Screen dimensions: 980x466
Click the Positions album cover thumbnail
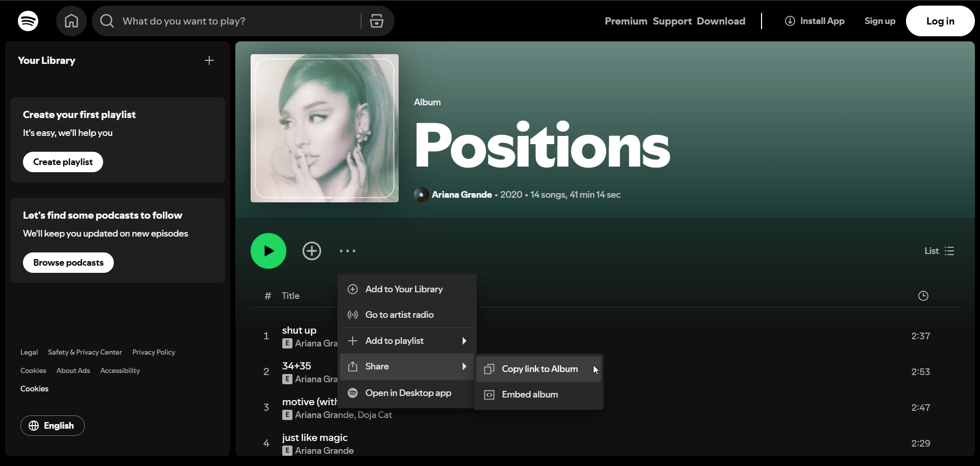coord(325,128)
